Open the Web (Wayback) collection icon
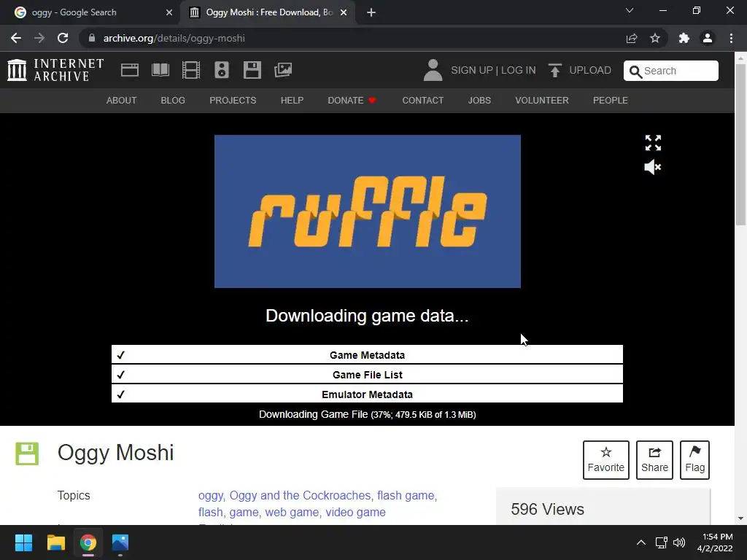This screenshot has width=747, height=560. (130, 70)
